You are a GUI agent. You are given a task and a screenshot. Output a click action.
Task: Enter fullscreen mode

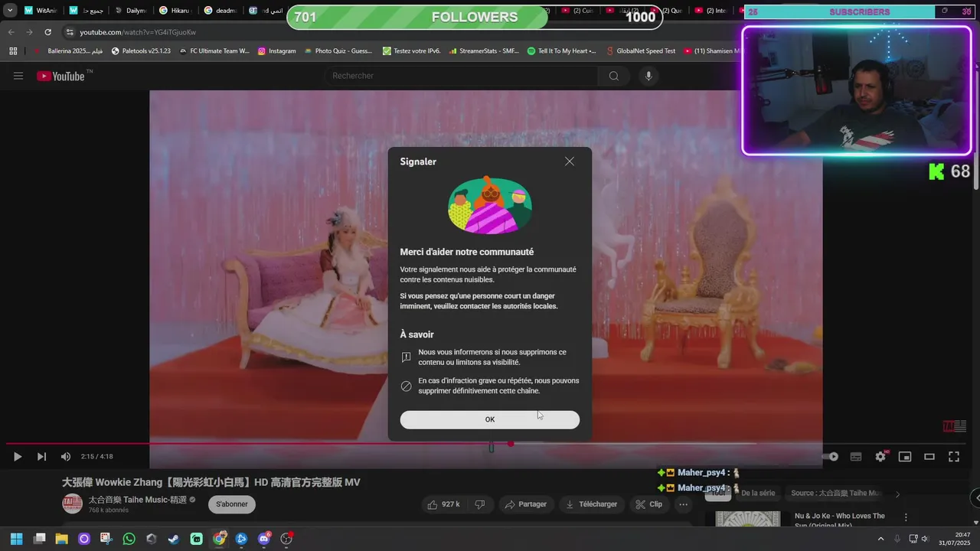954,457
